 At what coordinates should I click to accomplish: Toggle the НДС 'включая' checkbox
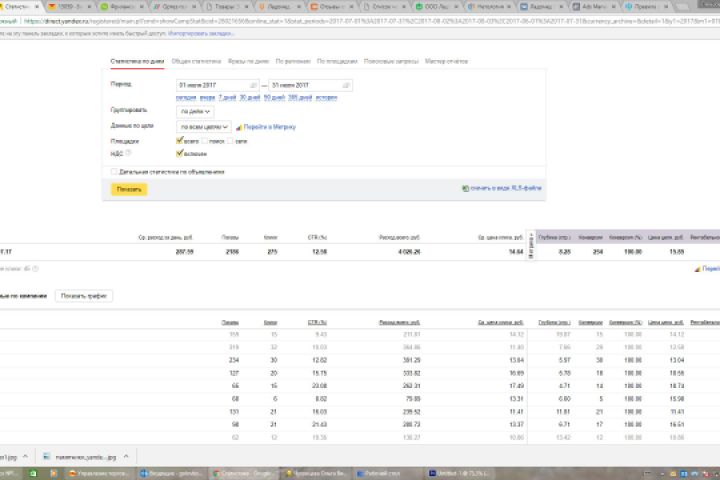pyautogui.click(x=180, y=153)
